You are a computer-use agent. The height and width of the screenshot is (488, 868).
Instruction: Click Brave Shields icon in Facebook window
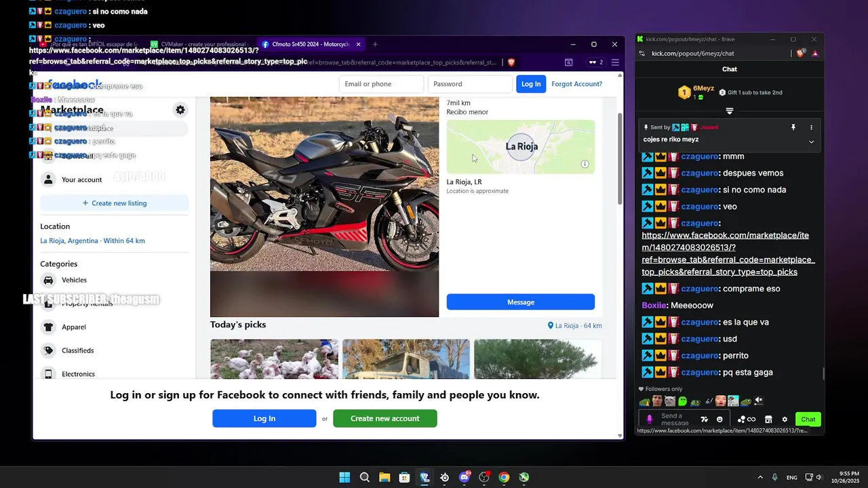(x=511, y=62)
